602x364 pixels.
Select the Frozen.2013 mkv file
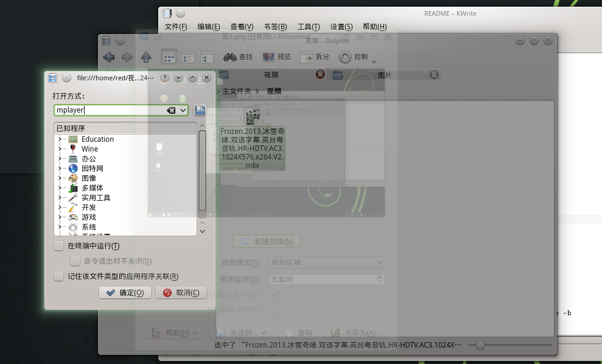(x=252, y=139)
